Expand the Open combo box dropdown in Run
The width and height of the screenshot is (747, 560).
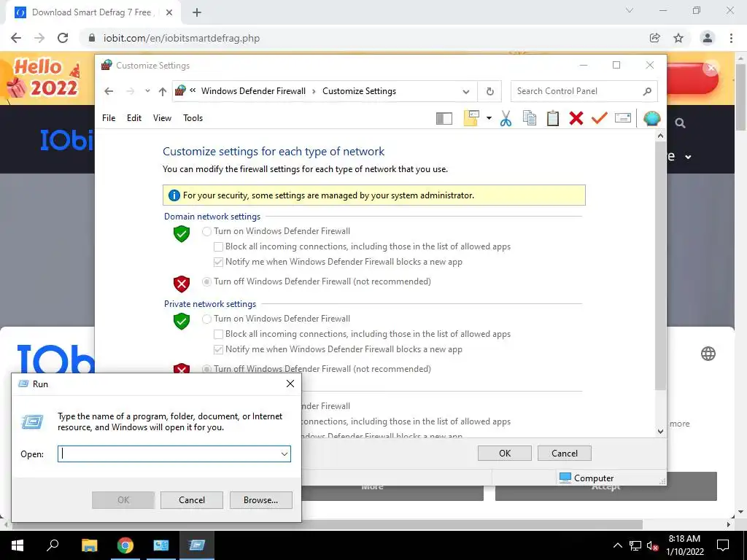[285, 454]
